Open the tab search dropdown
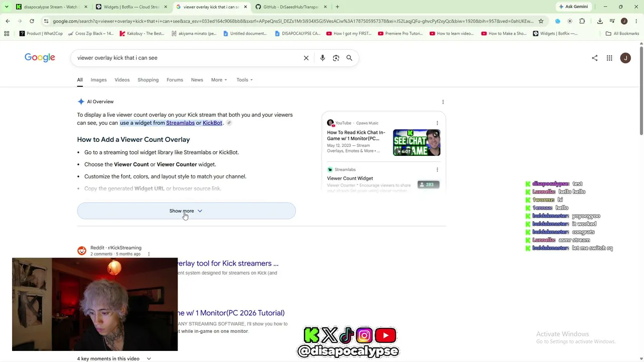 [x=6, y=7]
